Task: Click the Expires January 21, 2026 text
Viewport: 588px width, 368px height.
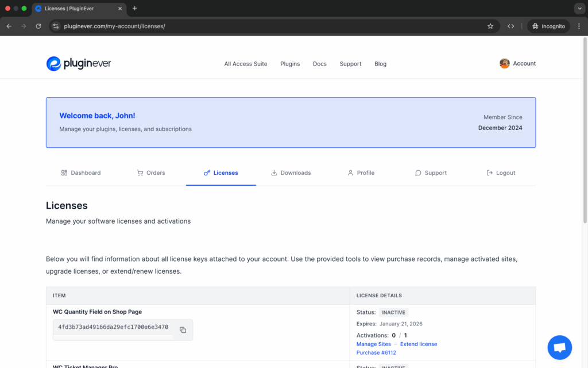Action: (x=389, y=324)
